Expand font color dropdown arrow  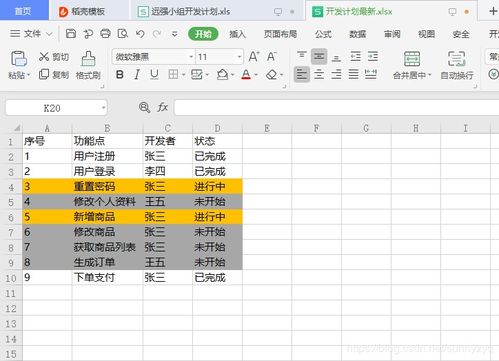256,75
